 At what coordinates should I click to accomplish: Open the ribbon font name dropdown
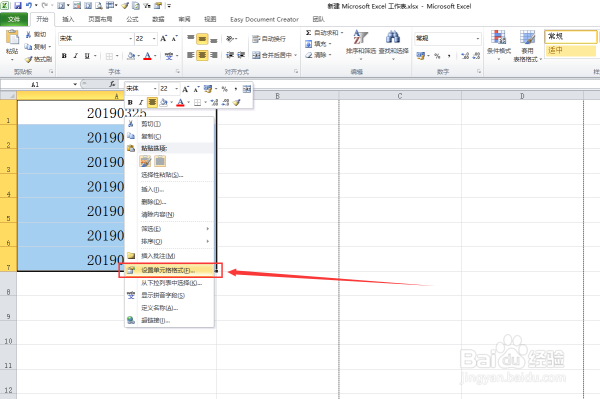coord(130,38)
